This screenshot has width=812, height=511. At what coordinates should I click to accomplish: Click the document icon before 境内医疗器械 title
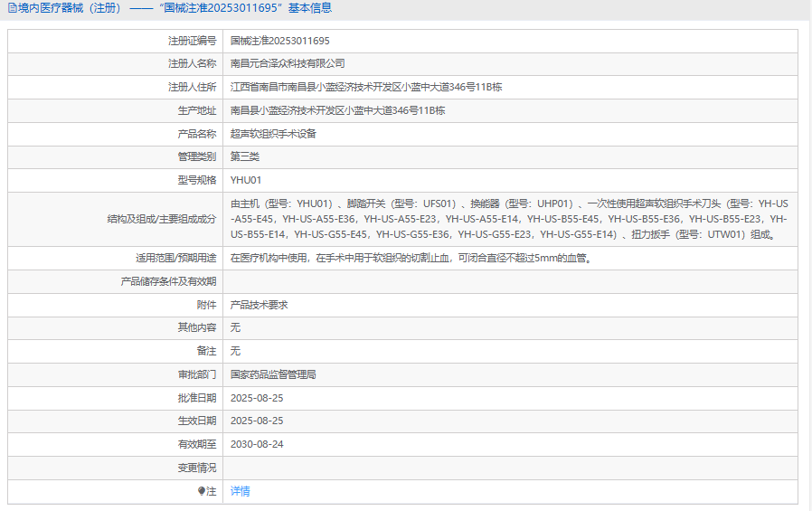click(13, 8)
